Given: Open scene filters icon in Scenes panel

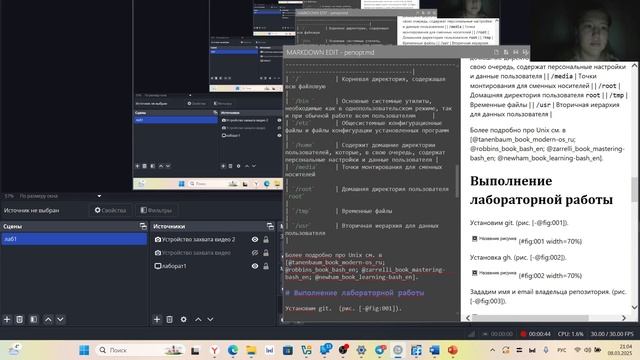Looking at the screenshot, I should tap(33, 319).
